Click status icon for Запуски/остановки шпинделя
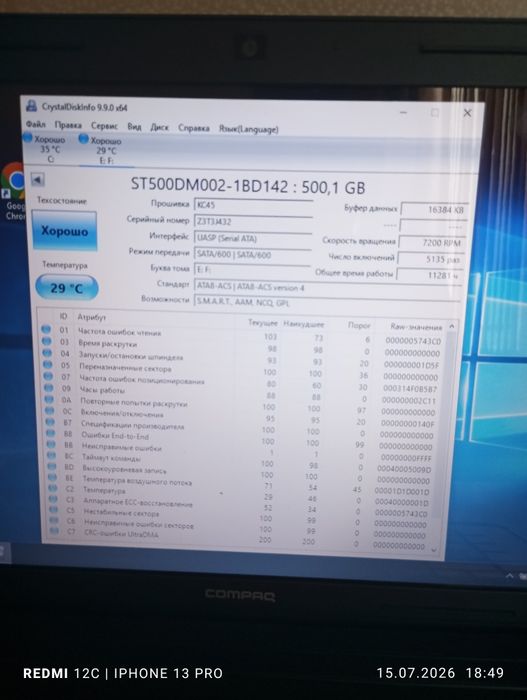Image resolution: width=527 pixels, height=700 pixels. click(x=47, y=353)
